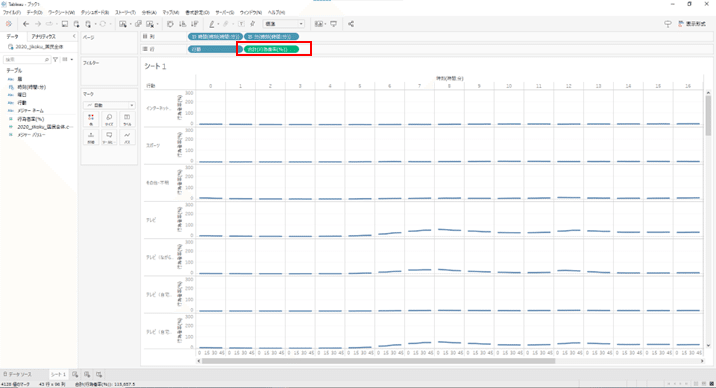The image size is (716, 388).
Task: Click the Clear sheet toolbar icon
Action: coord(150,24)
